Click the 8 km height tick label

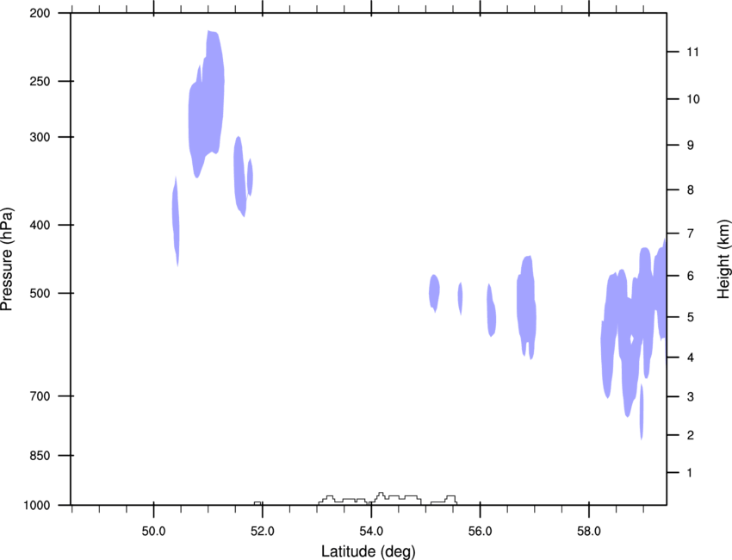[690, 190]
